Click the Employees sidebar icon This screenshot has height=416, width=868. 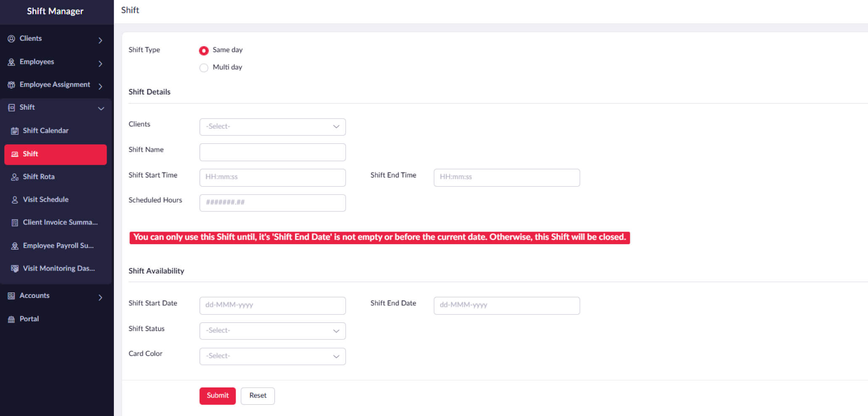click(x=11, y=62)
